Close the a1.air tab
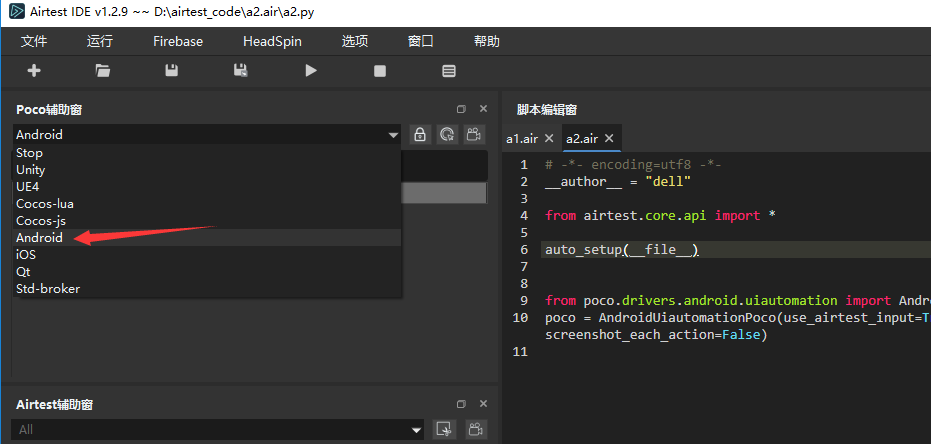The width and height of the screenshot is (931, 444). pos(549,138)
